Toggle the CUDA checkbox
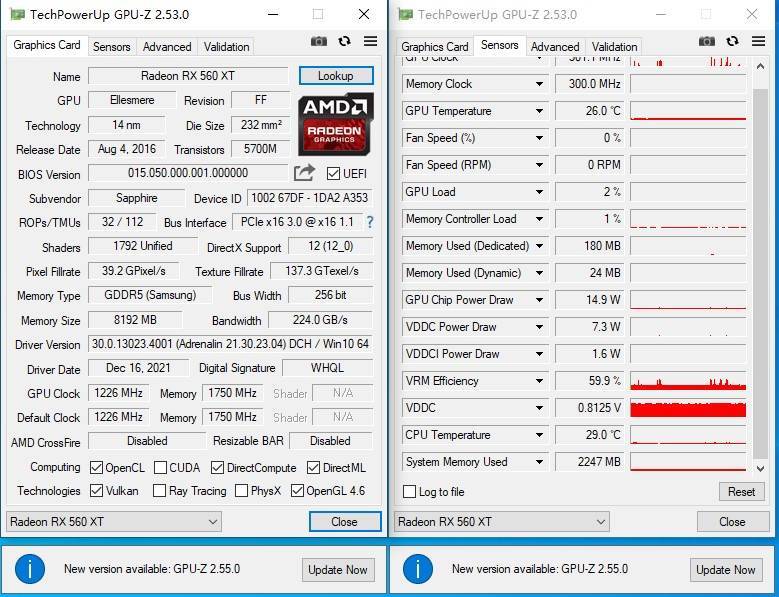This screenshot has height=597, width=779. 160,467
